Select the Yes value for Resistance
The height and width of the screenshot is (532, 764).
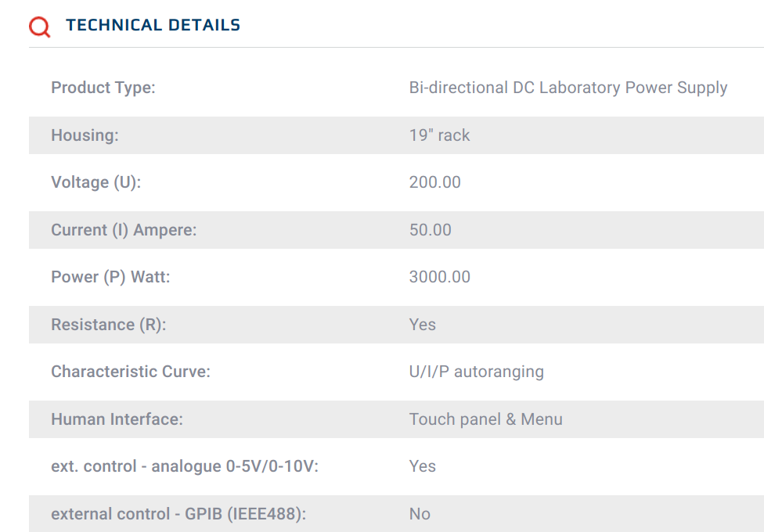coord(423,325)
